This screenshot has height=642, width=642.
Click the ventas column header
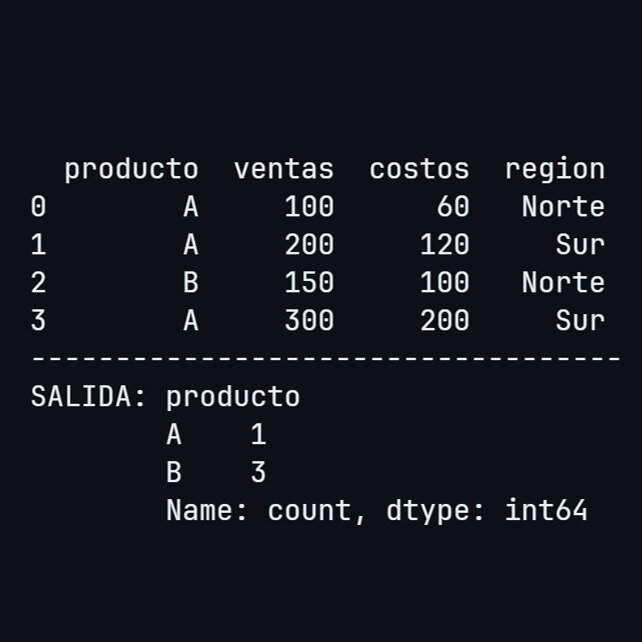pos(284,170)
